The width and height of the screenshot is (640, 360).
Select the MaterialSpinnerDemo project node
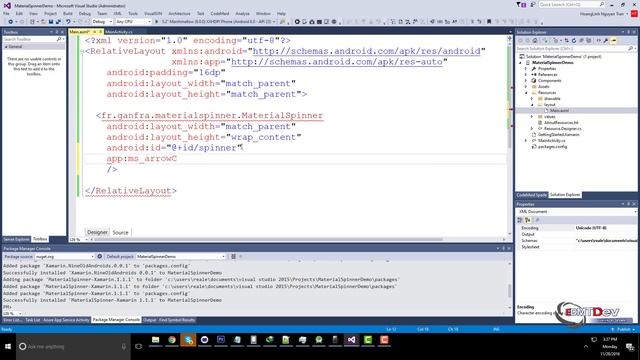point(552,62)
